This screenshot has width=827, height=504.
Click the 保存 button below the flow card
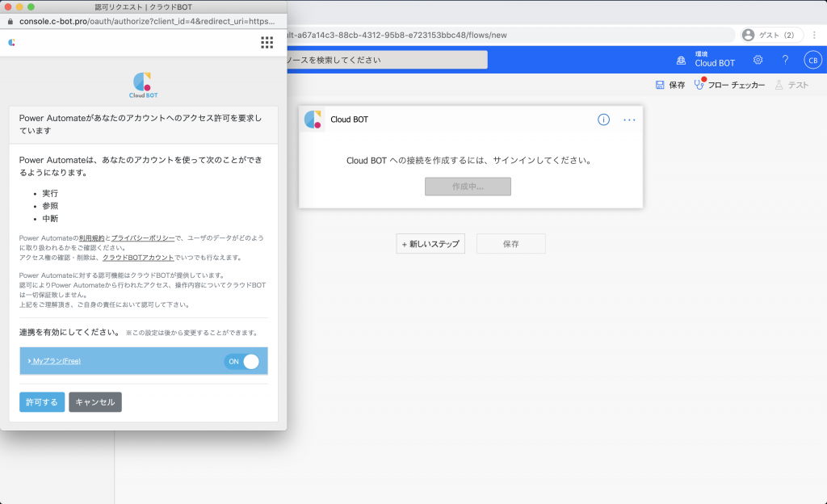point(510,244)
